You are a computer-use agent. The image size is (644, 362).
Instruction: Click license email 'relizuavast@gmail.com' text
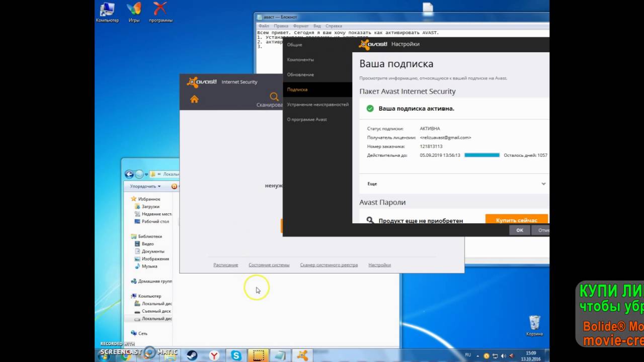coord(445,137)
